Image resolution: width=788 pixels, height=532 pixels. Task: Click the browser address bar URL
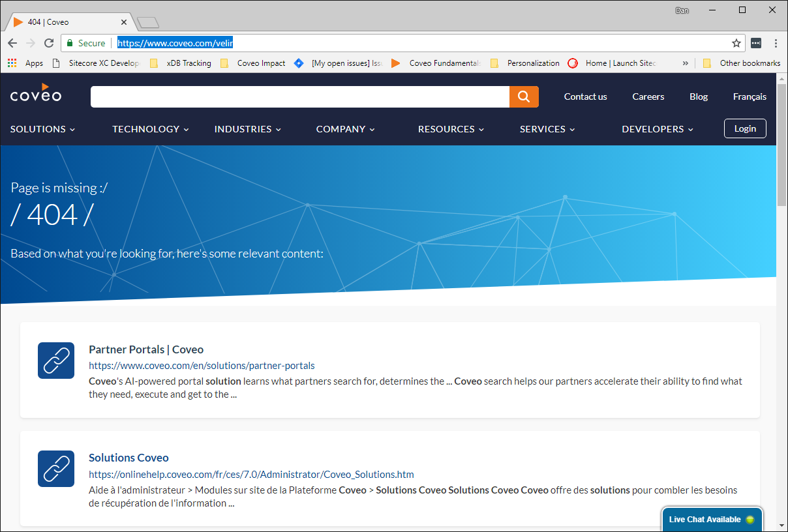click(x=175, y=43)
